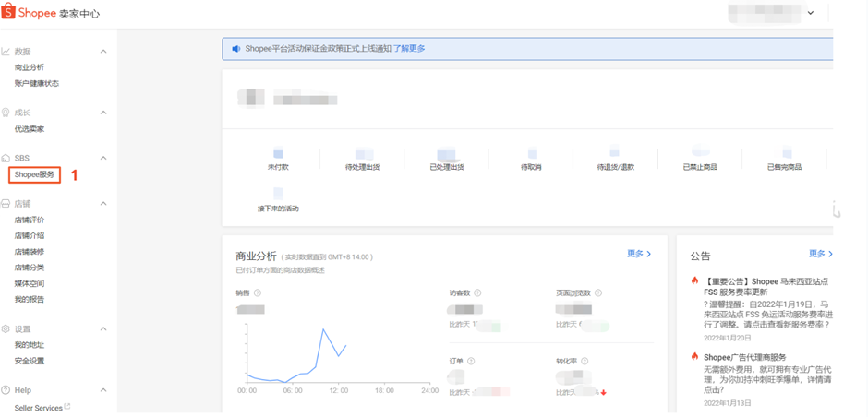Collapse the 数据 sidebar section
This screenshot has width=868, height=417.
click(x=103, y=52)
